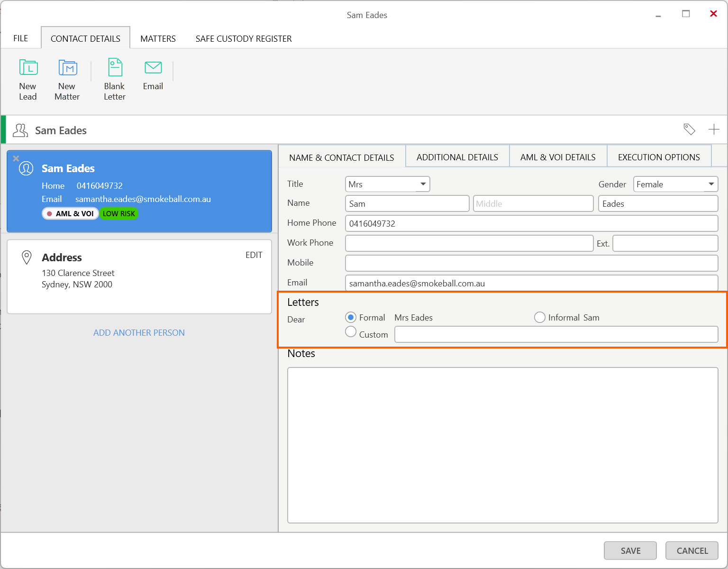Click the Low Risk green badge
This screenshot has width=728, height=569.
pos(119,214)
